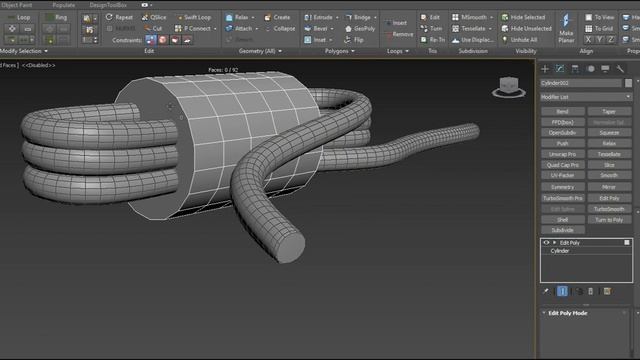Enable the second Constraints option
Image resolution: width=640 pixels, height=360 pixels.
click(163, 40)
